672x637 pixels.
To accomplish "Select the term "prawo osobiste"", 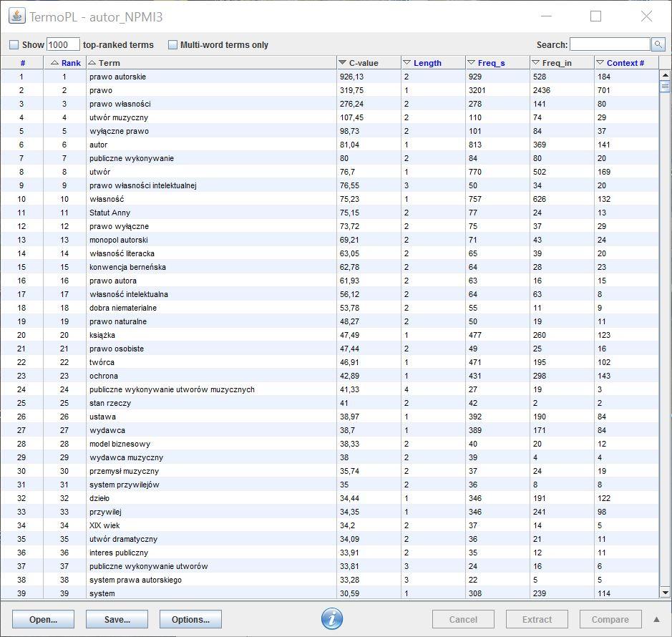I will pyautogui.click(x=117, y=349).
